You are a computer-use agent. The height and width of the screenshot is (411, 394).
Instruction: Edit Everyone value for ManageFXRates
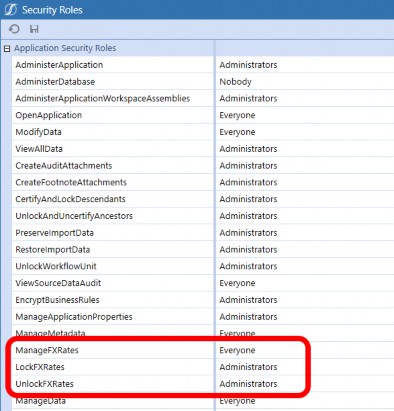[237, 350]
